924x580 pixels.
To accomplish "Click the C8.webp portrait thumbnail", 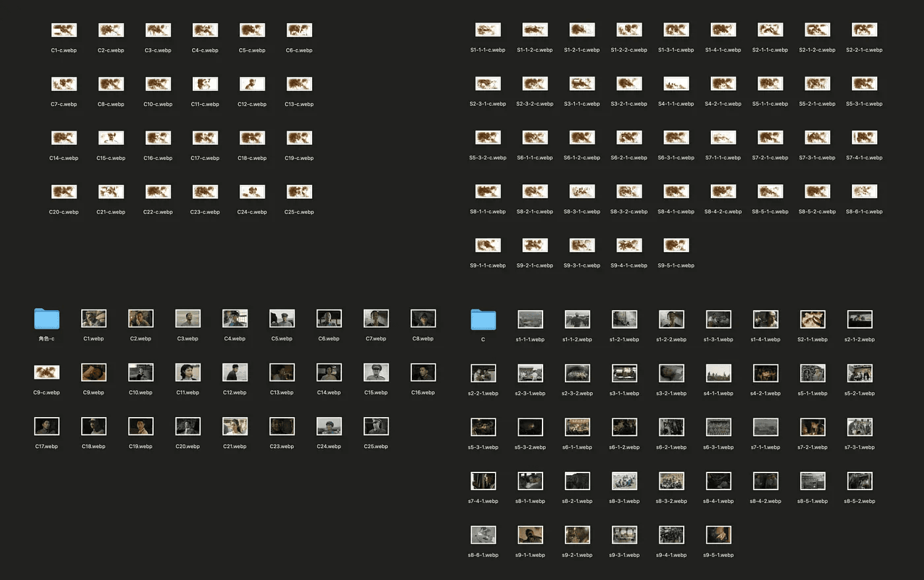I will coord(423,319).
